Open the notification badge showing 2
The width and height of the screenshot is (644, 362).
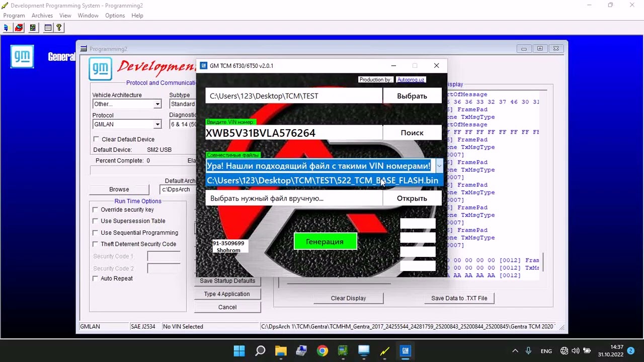(630, 351)
